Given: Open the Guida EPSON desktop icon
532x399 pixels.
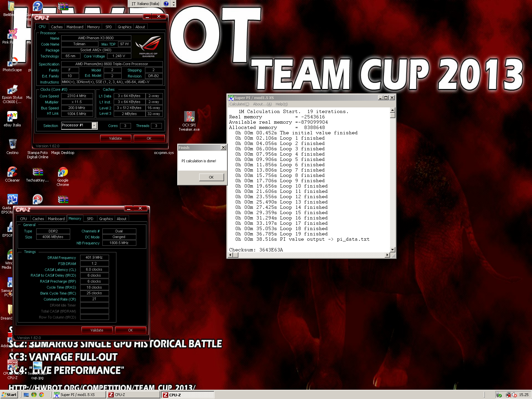Looking at the screenshot, I should click(x=12, y=199).
